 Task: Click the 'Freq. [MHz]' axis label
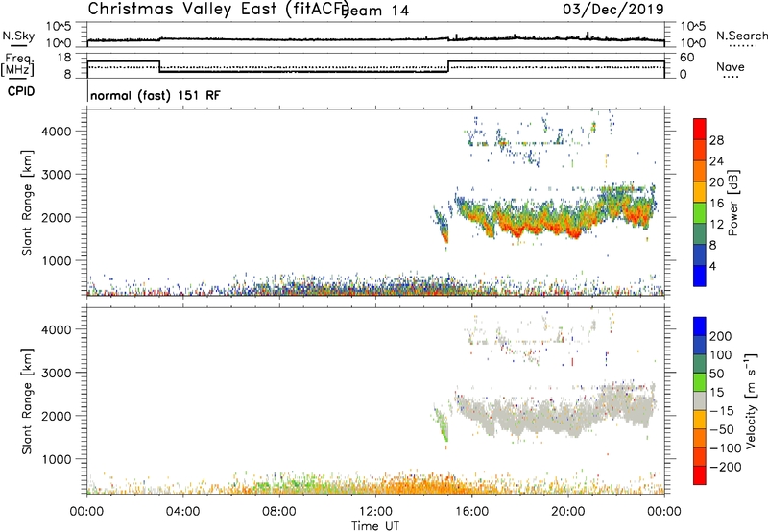(x=18, y=64)
